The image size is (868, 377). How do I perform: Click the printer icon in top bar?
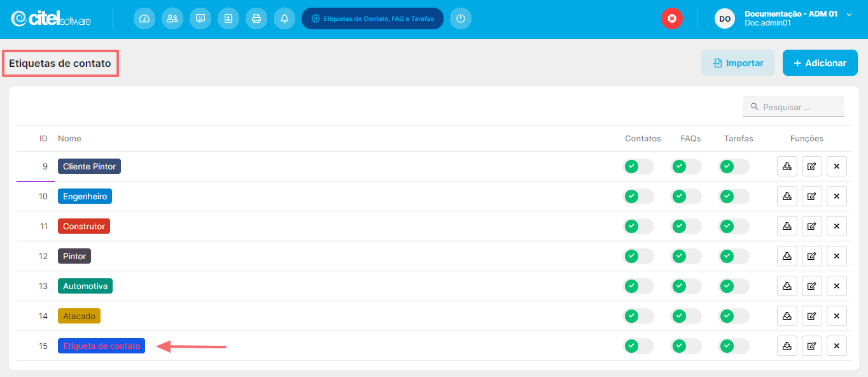tap(256, 18)
